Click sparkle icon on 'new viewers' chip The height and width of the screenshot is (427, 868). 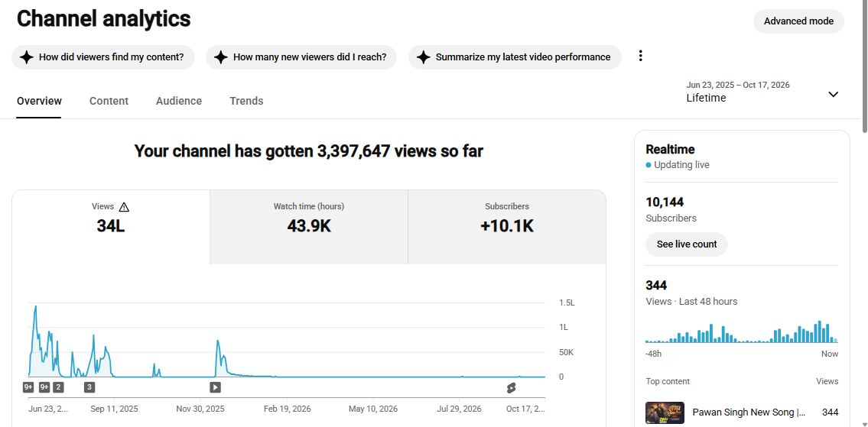pos(220,57)
